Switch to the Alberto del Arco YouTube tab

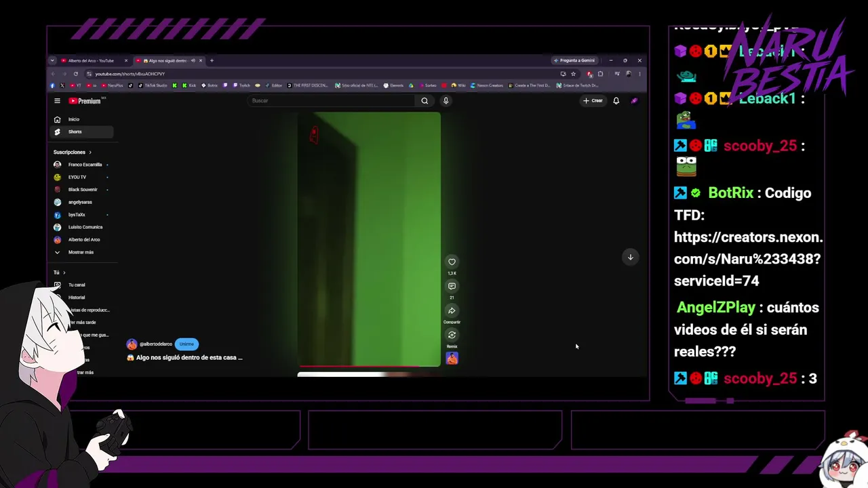coord(93,61)
